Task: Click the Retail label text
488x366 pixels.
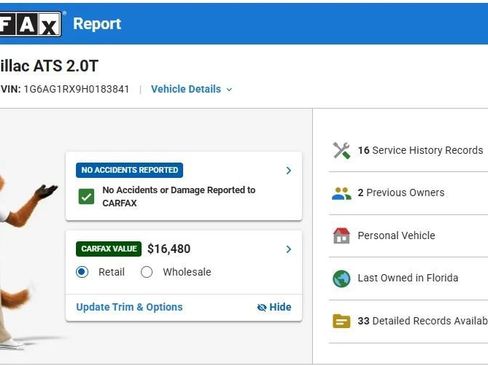Action: (112, 272)
